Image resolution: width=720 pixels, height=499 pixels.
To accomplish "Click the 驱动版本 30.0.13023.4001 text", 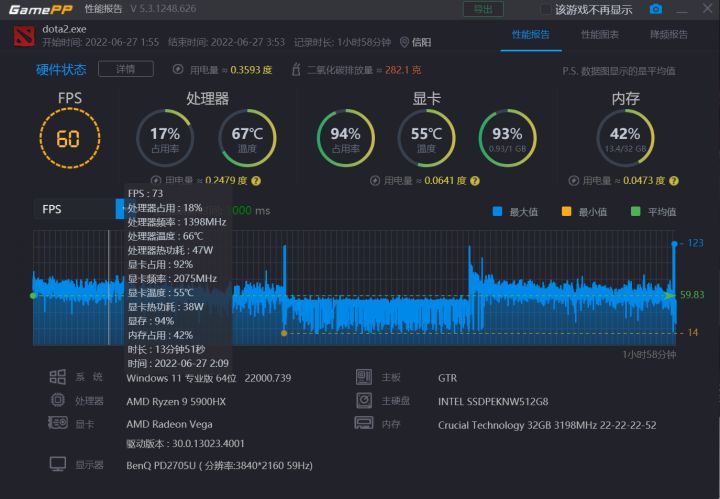I will click(186, 444).
